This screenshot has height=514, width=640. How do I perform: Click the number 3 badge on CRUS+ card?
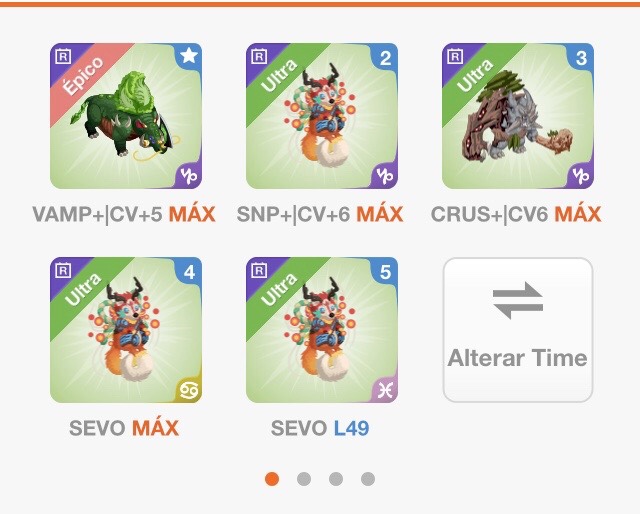tap(581, 58)
